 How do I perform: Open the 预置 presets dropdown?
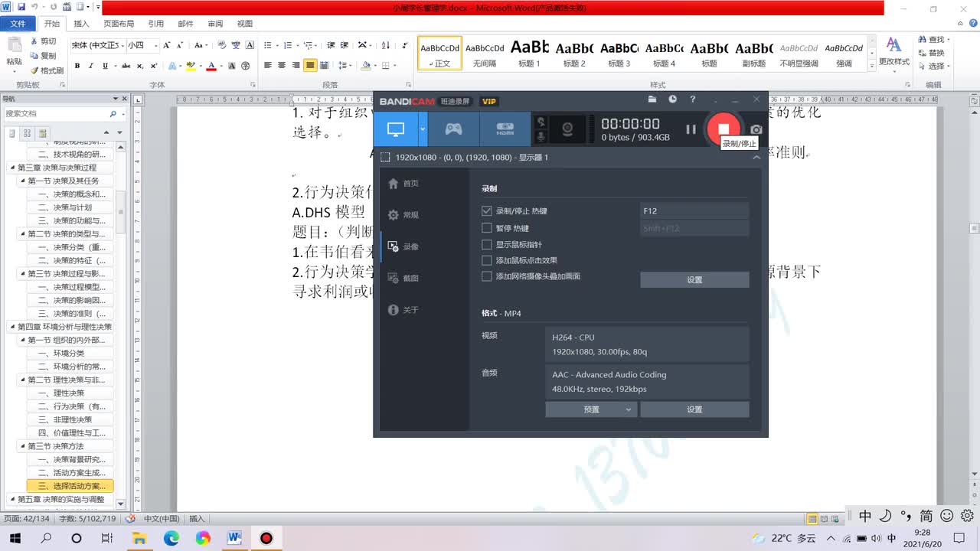click(x=591, y=409)
